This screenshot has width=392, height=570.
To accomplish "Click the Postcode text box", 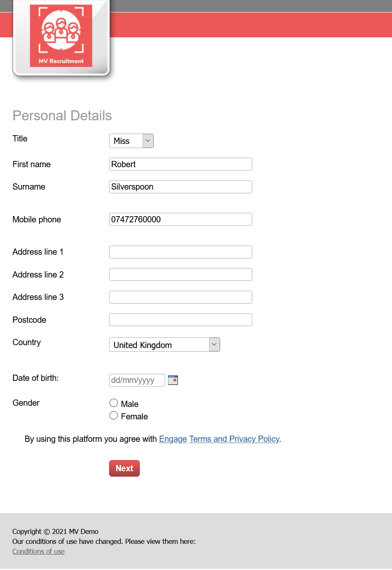I will click(x=180, y=320).
